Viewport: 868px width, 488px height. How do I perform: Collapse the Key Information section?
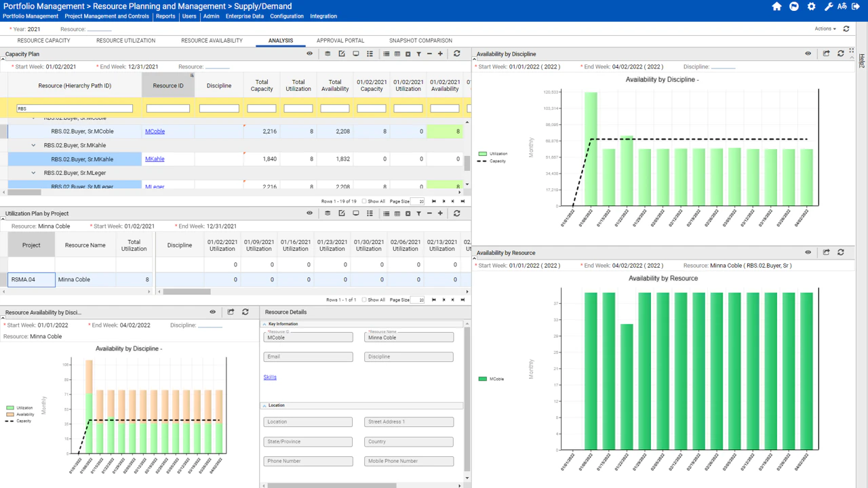(x=265, y=324)
